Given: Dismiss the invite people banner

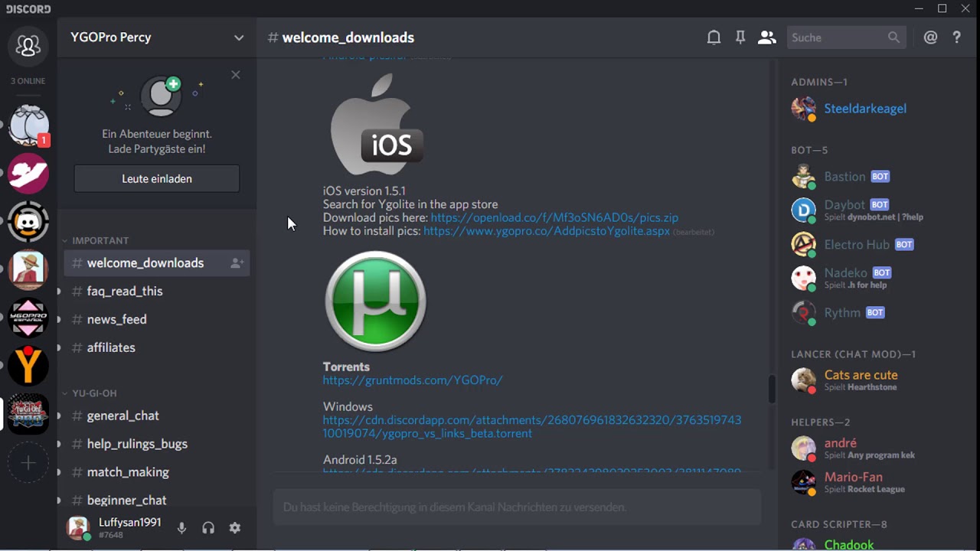Looking at the screenshot, I should coord(236,75).
